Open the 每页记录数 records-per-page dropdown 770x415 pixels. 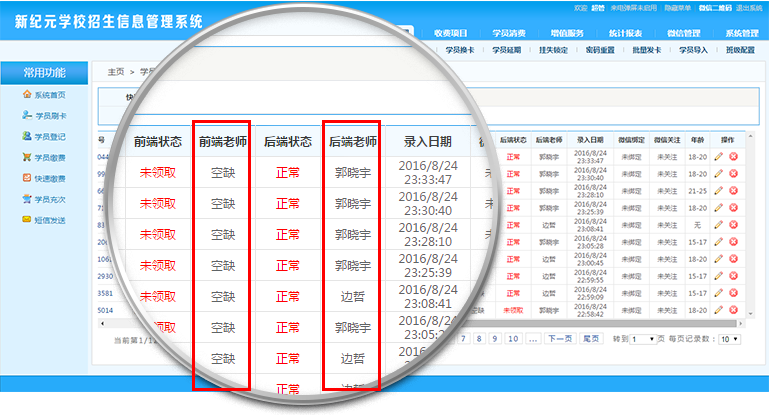pyautogui.click(x=729, y=339)
